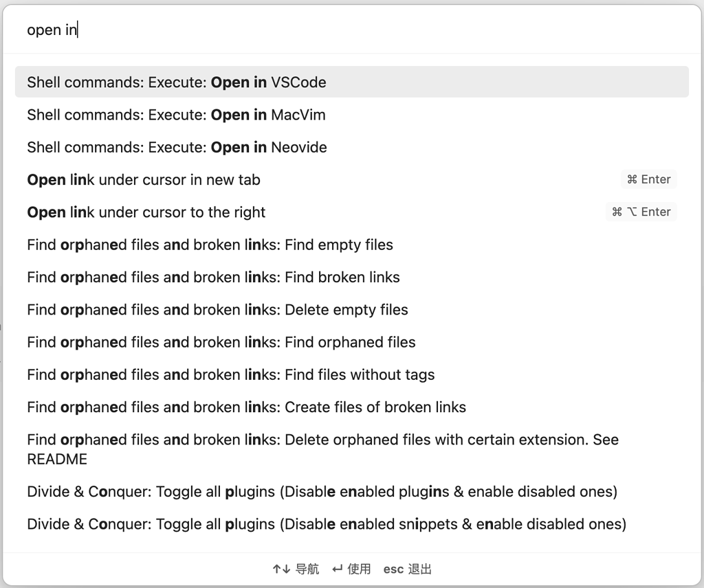Choose the Open in Neovide command
Screen dimensions: 704x588
(x=177, y=147)
